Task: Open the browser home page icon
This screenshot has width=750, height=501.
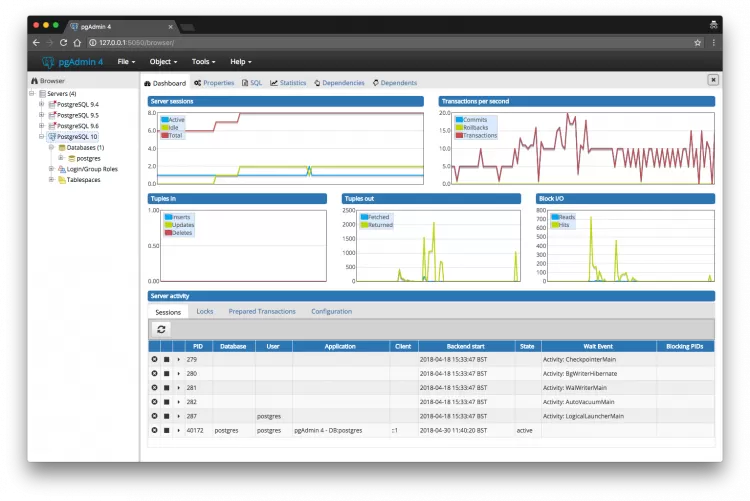Action: 77,43
